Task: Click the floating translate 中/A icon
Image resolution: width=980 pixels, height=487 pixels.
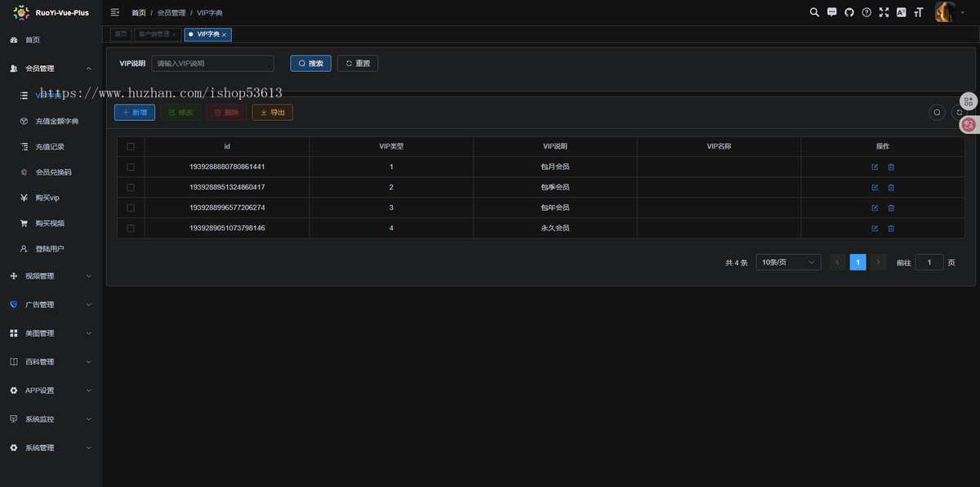Action: (969, 125)
